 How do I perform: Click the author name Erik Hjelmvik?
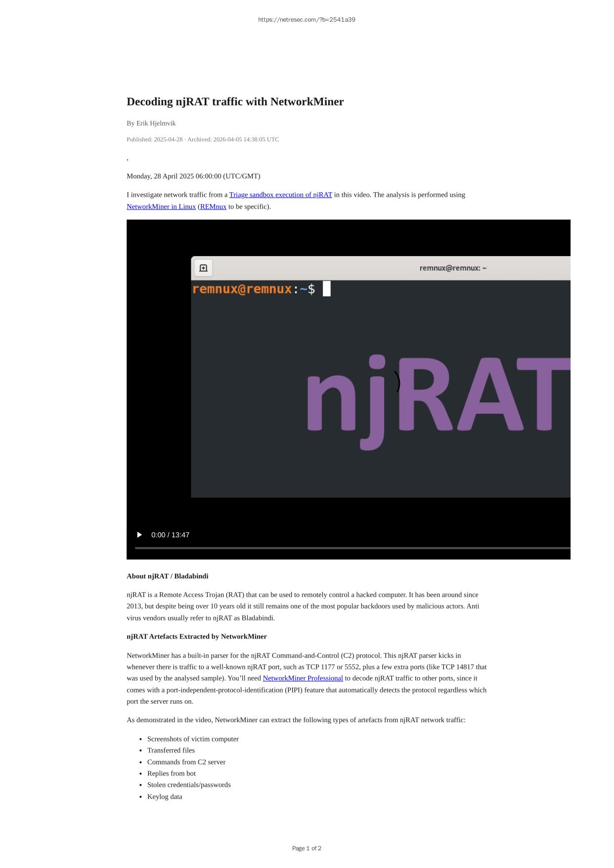(x=156, y=123)
